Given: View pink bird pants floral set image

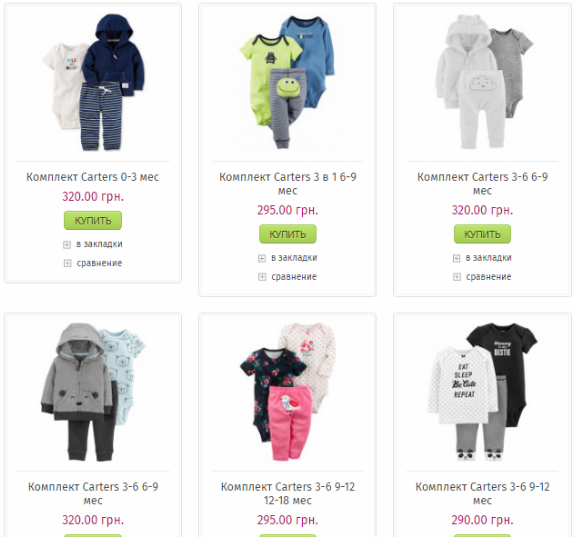Looking at the screenshot, I should pyautogui.click(x=288, y=392).
